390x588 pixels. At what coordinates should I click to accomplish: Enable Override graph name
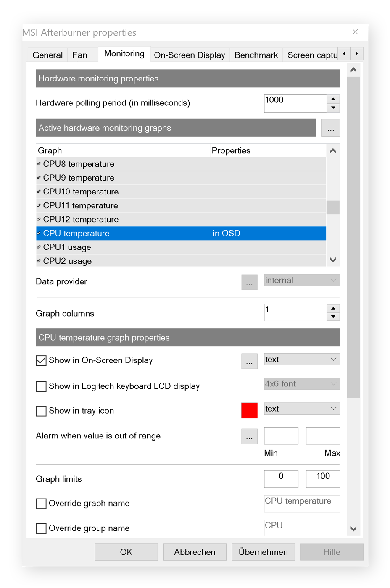(40, 503)
